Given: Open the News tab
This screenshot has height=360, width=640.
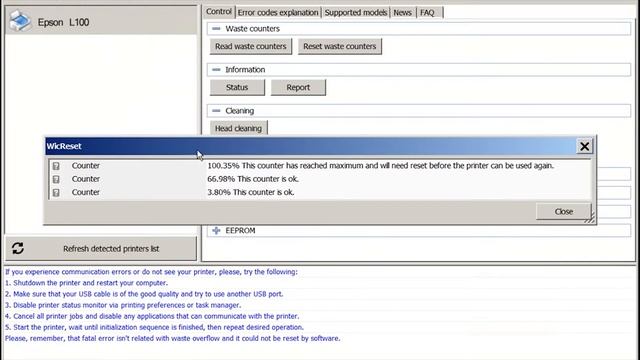Looking at the screenshot, I should tap(402, 13).
